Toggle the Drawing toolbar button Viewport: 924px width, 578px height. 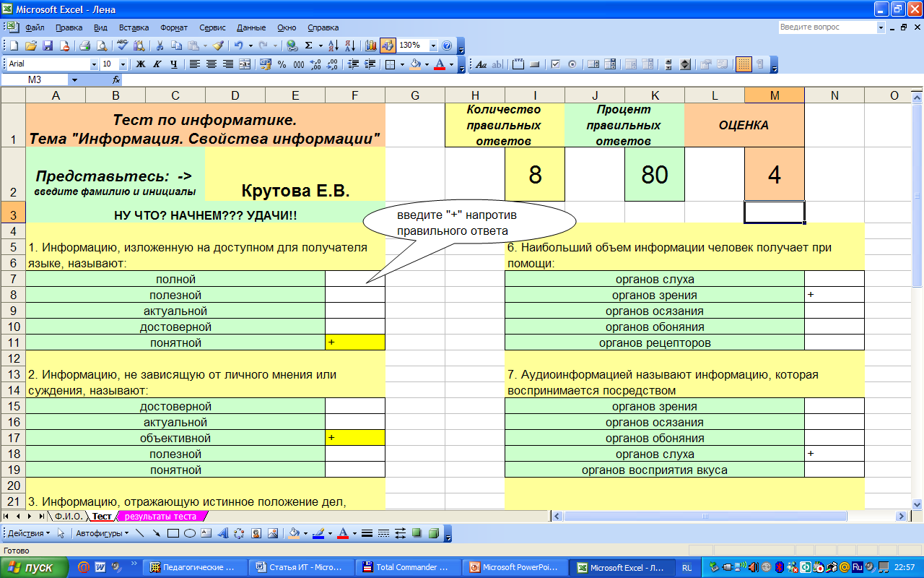tap(388, 46)
